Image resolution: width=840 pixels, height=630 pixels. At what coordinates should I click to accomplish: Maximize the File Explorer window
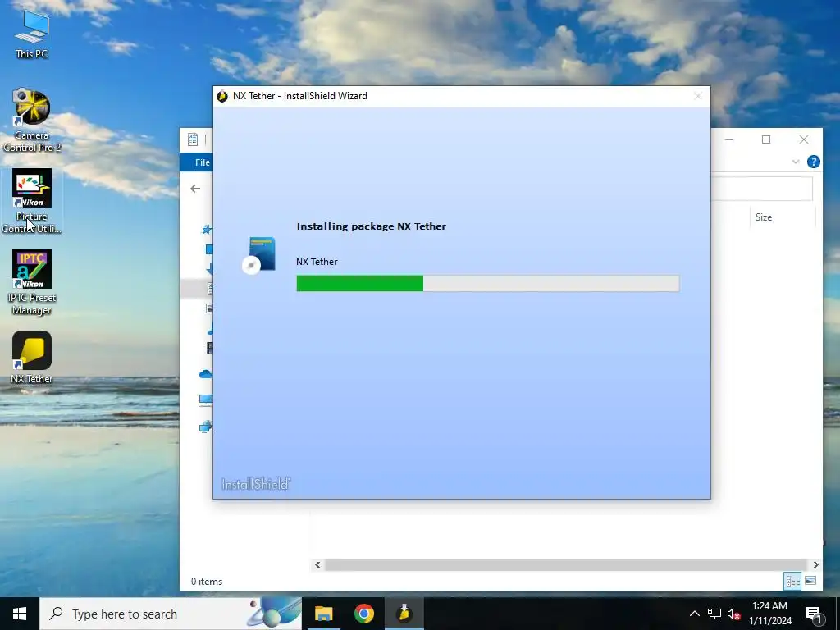766,139
